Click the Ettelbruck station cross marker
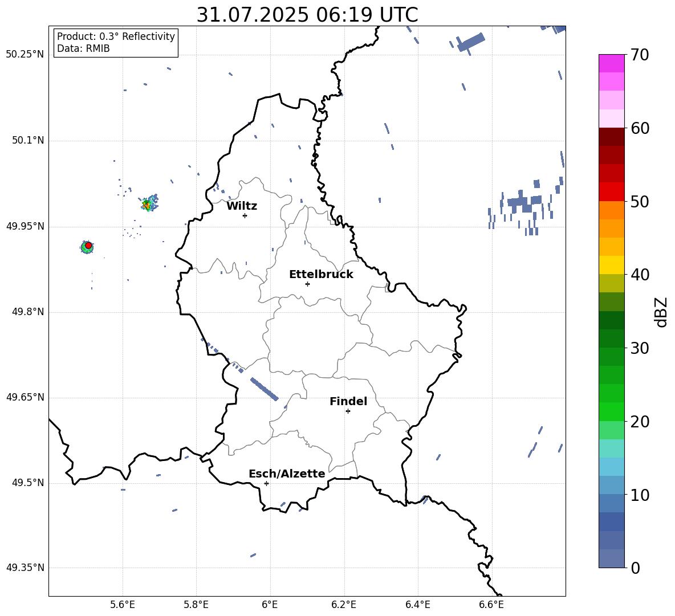 (307, 284)
